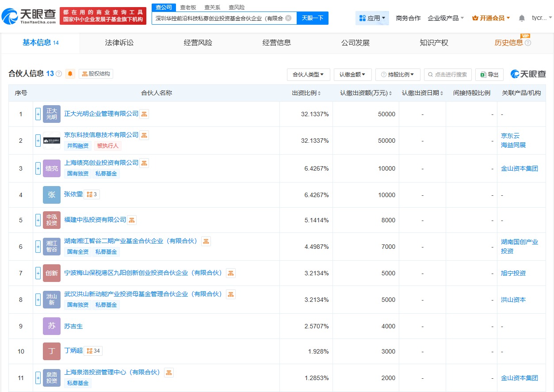This screenshot has height=392, width=554.
Task: Click 京东科技 company logo thumbnail
Action: (x=52, y=141)
